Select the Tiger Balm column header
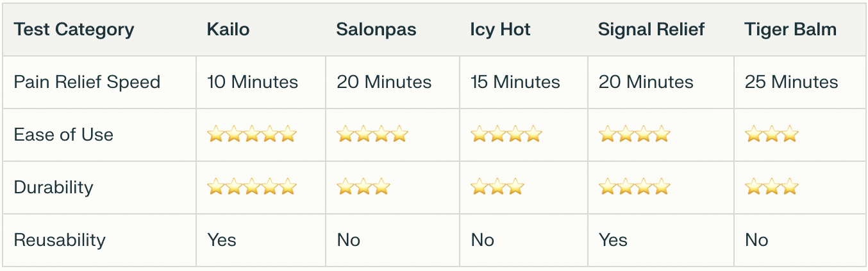 point(790,30)
